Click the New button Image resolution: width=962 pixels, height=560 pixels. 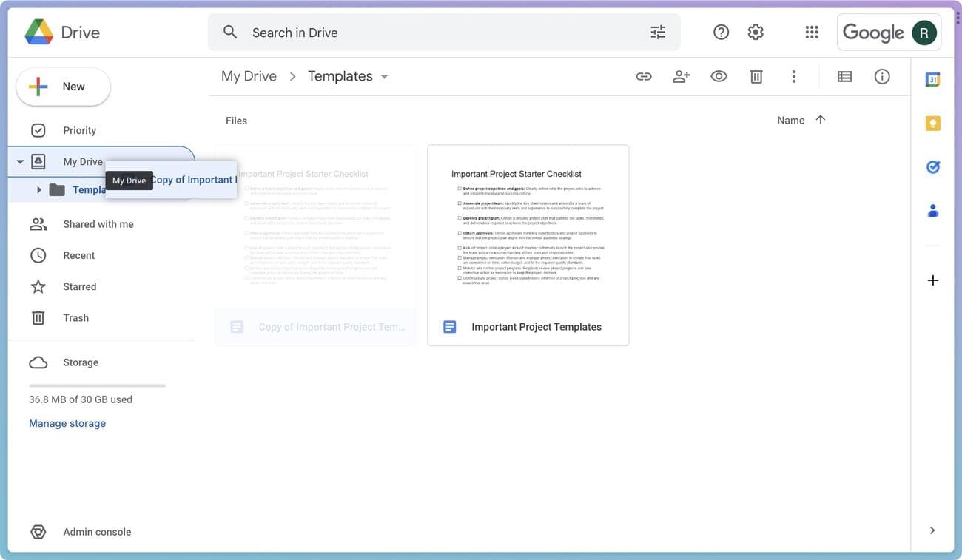[64, 87]
